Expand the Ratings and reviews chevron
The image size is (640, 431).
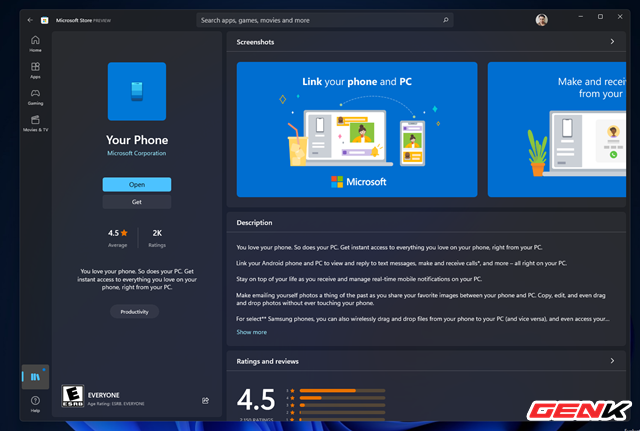(x=612, y=361)
